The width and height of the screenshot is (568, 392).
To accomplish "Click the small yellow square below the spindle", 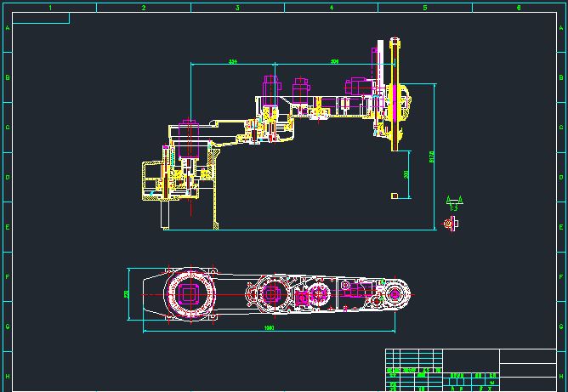I will [x=395, y=196].
